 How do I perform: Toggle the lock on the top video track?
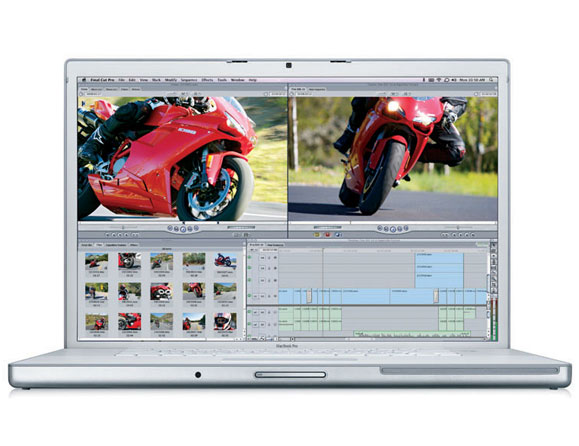269,257
